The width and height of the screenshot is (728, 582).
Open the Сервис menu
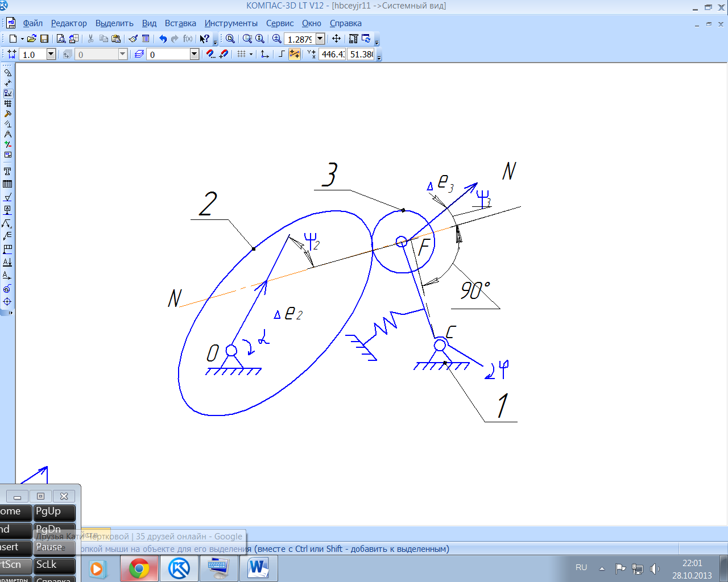(x=280, y=23)
